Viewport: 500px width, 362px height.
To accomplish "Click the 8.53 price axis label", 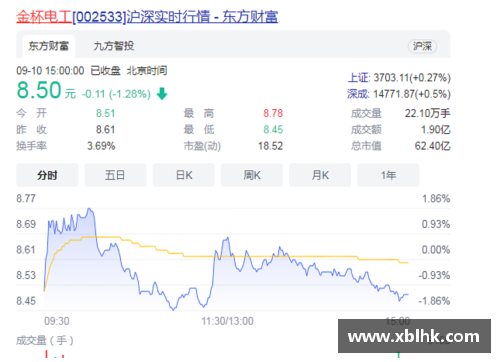I will 26,275.
